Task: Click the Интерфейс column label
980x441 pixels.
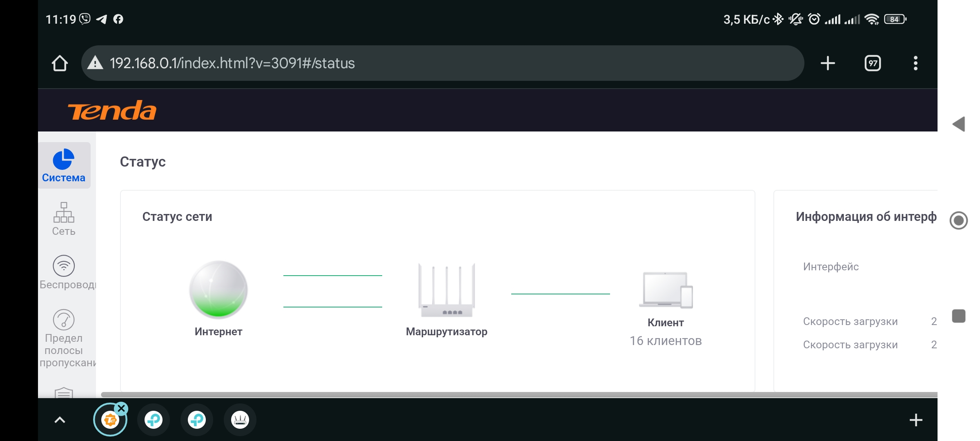Action: [x=831, y=267]
